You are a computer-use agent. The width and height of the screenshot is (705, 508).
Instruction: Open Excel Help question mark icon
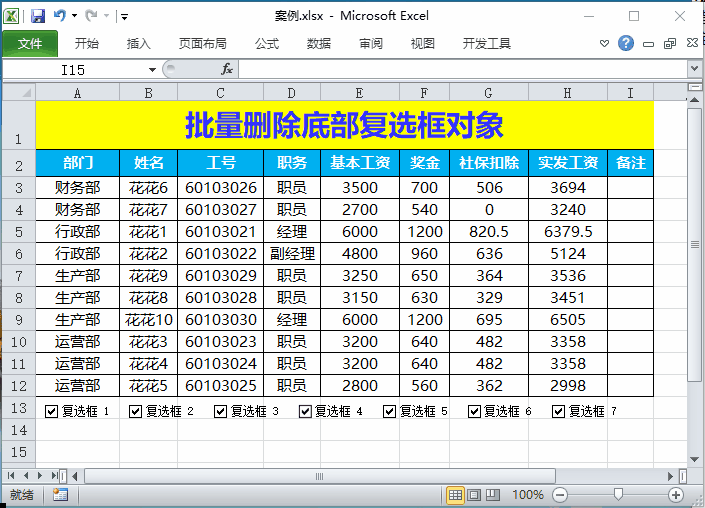(626, 43)
